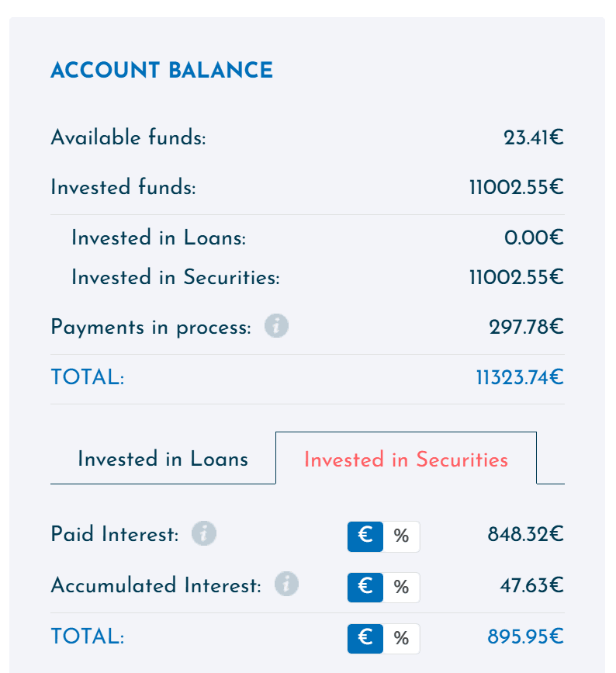Switch Accumulated Interest to percent display
The width and height of the screenshot is (616, 673).
click(x=402, y=588)
